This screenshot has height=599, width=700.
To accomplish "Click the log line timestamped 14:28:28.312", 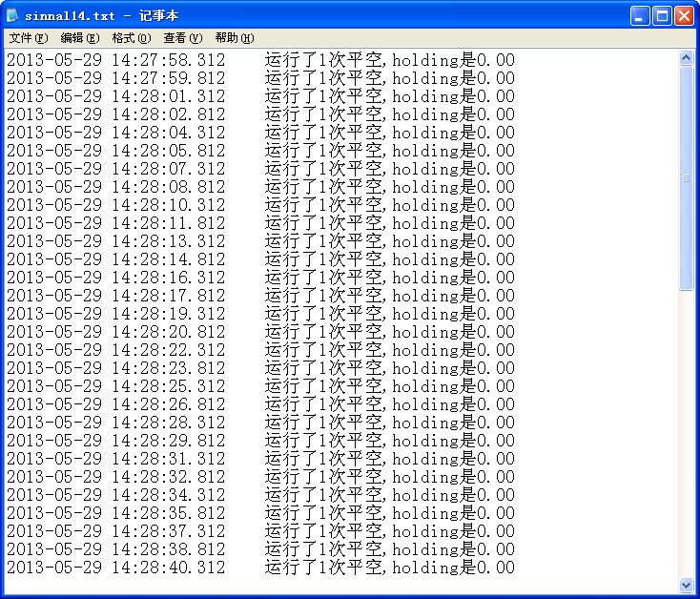I will point(260,423).
